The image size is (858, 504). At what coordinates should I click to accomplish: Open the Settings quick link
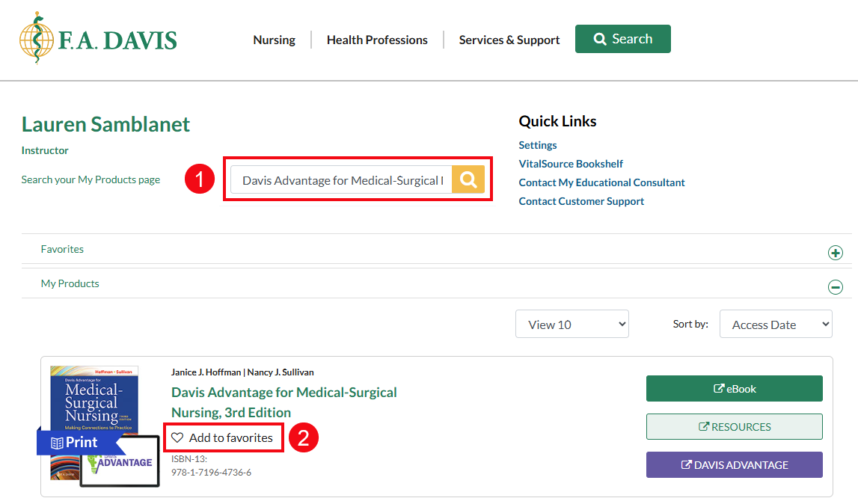[537, 145]
